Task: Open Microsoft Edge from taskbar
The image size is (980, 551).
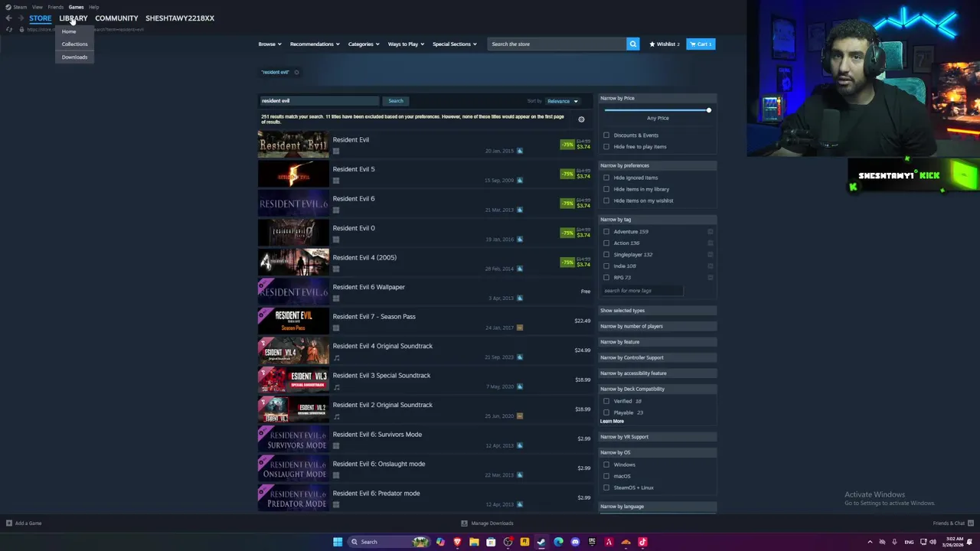Action: pos(558,542)
